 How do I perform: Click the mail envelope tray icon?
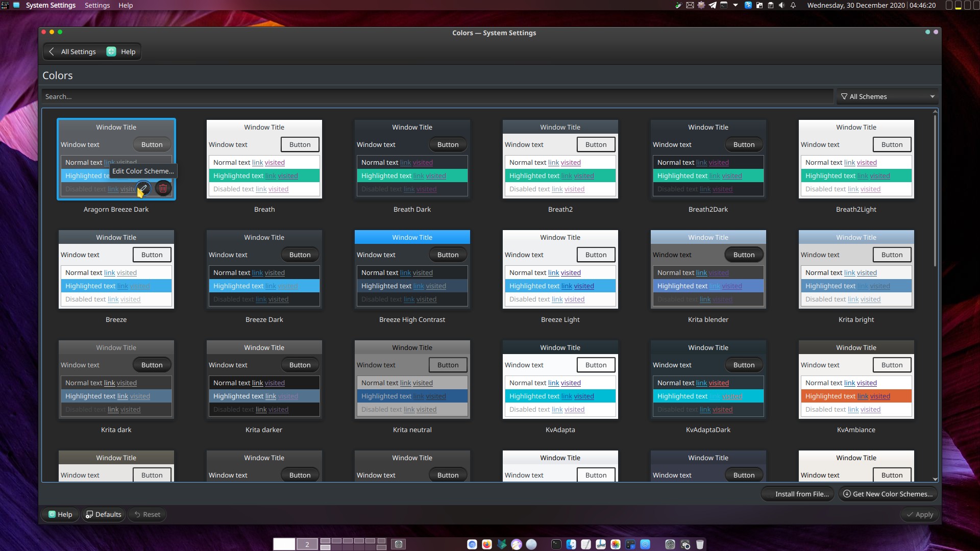point(690,5)
